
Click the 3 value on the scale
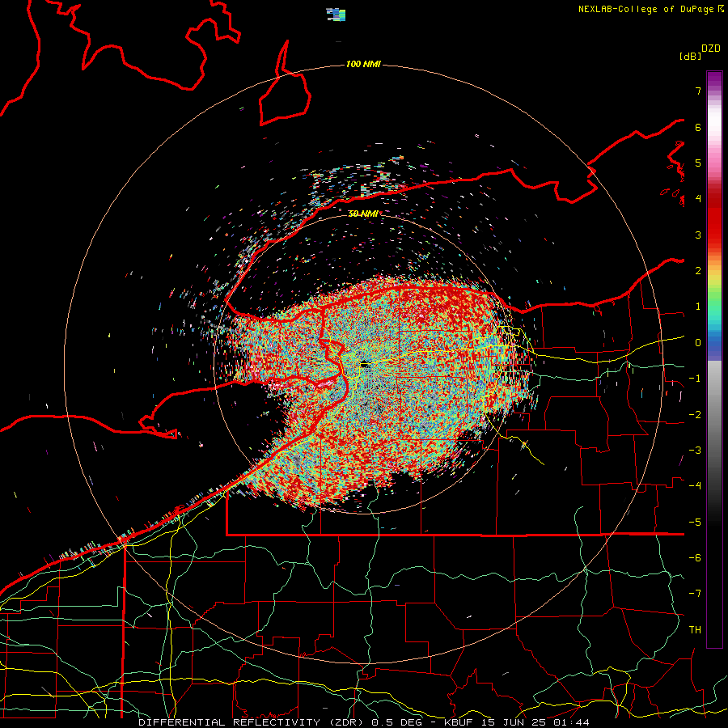pos(698,235)
